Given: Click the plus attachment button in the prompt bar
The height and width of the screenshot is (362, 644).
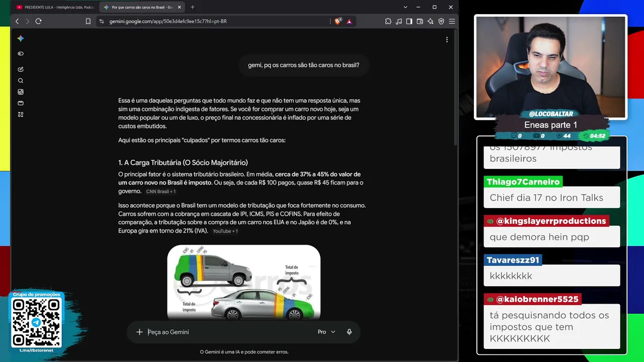Looking at the screenshot, I should [x=139, y=332].
